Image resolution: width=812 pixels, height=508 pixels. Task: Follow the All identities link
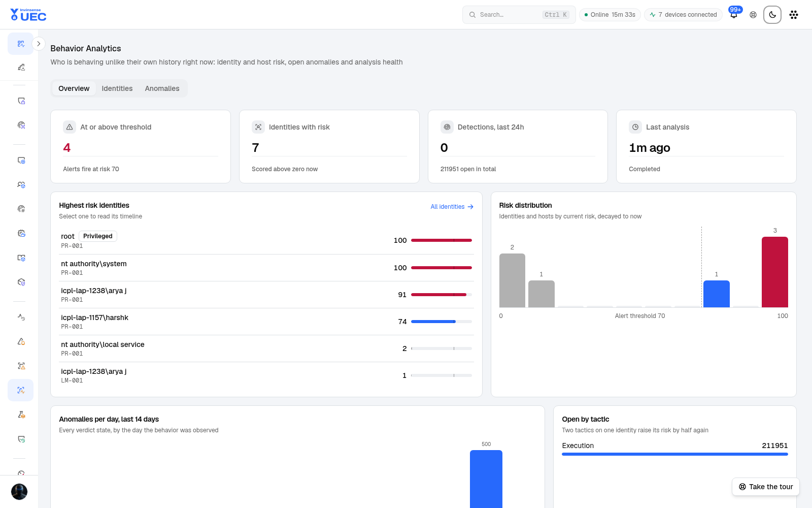click(452, 207)
